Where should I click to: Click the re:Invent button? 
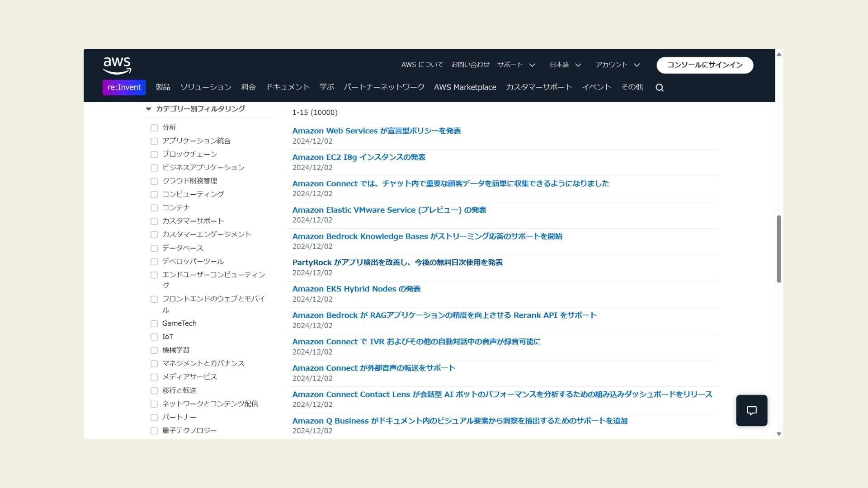(x=124, y=88)
